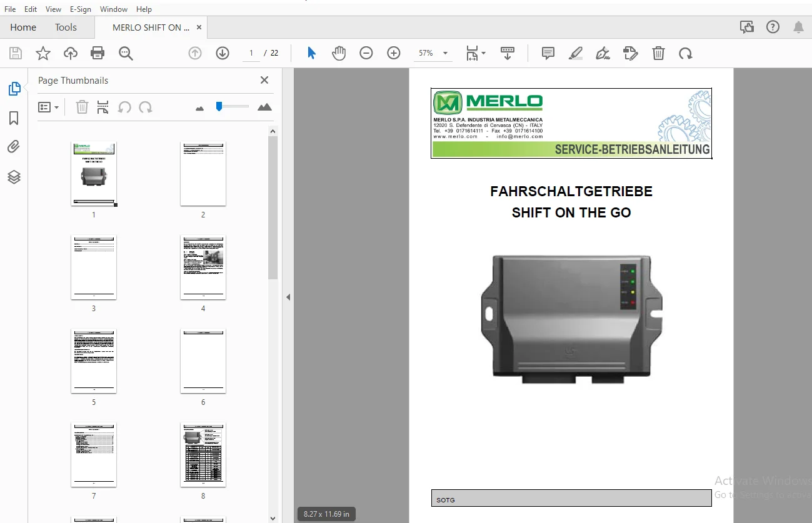812x523 pixels.
Task: Add a comment sticky note
Action: (x=548, y=53)
